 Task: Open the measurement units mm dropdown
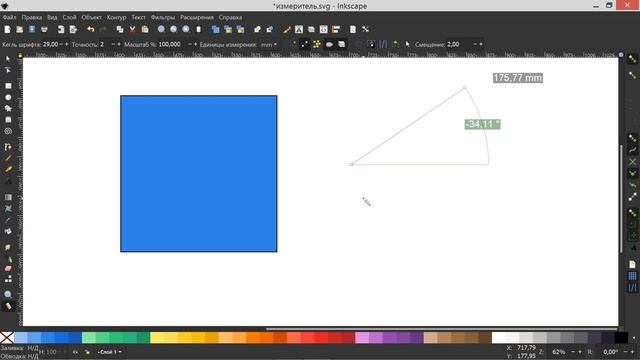coord(269,44)
